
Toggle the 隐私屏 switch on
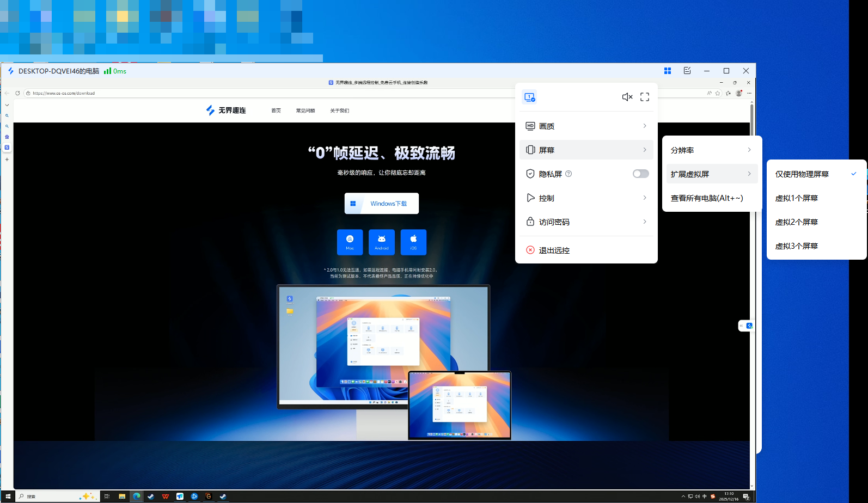pos(641,174)
